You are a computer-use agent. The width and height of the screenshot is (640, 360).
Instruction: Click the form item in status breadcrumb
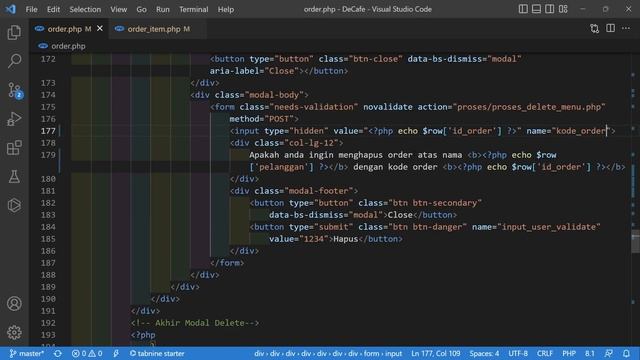tap(371, 353)
